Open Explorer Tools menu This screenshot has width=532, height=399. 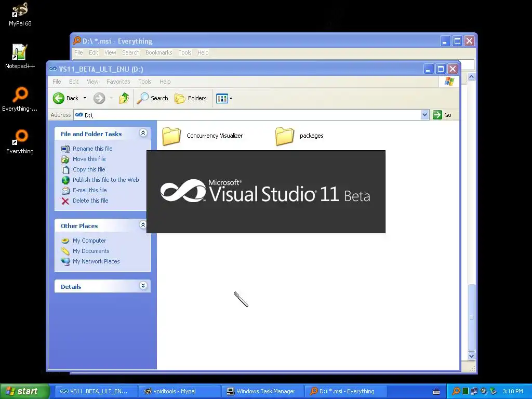(144, 82)
